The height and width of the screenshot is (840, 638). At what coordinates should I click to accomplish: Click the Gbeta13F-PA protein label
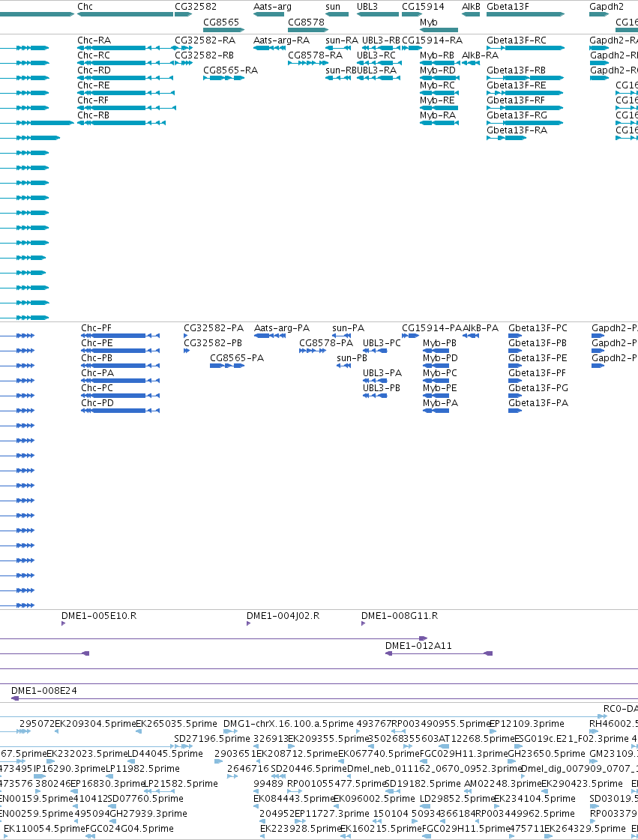point(538,403)
